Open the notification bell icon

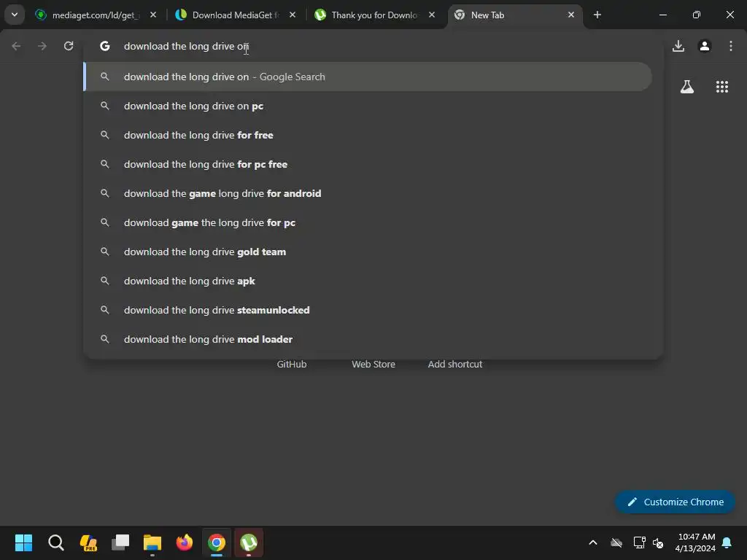[727, 542]
